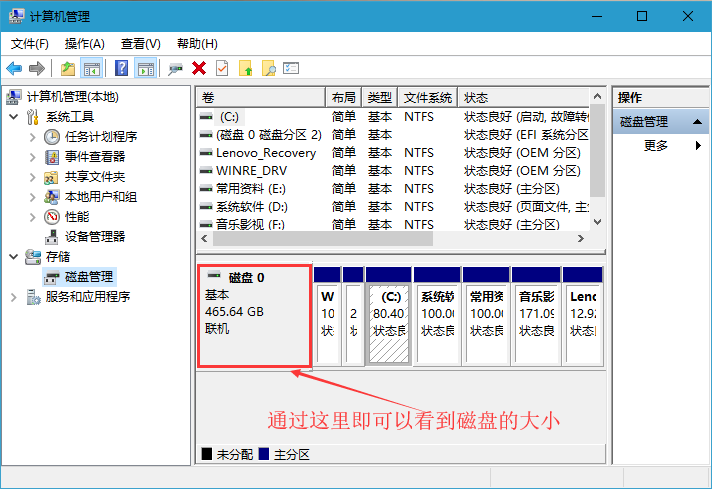Select 共享文件夹 in the tree
Viewport: 712px width, 489px height.
pos(95,177)
